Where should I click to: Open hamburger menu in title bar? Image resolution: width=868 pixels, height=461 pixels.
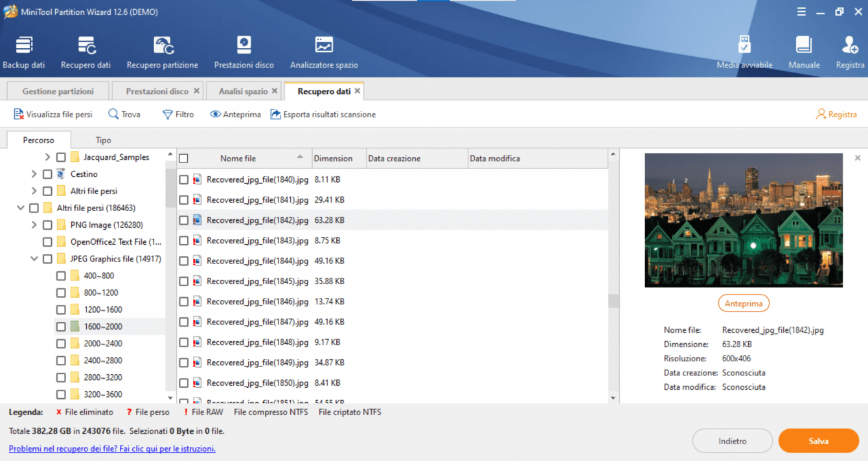click(x=801, y=12)
